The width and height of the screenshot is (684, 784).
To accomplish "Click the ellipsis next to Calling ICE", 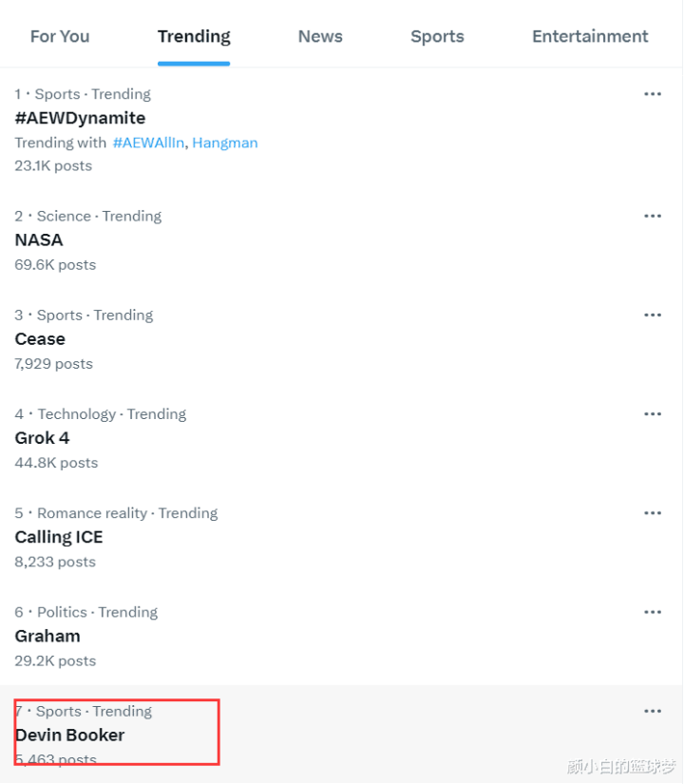I will click(x=653, y=513).
